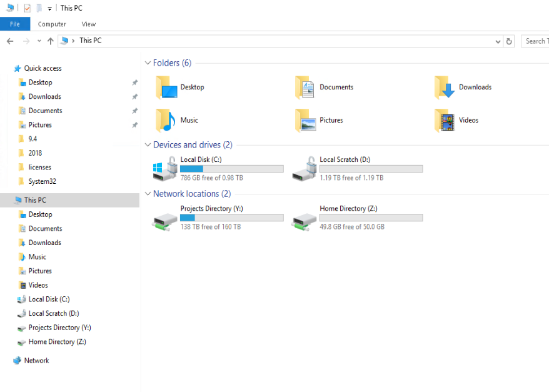
Task: Collapse the Network locations (2) group
Action: pyautogui.click(x=148, y=194)
